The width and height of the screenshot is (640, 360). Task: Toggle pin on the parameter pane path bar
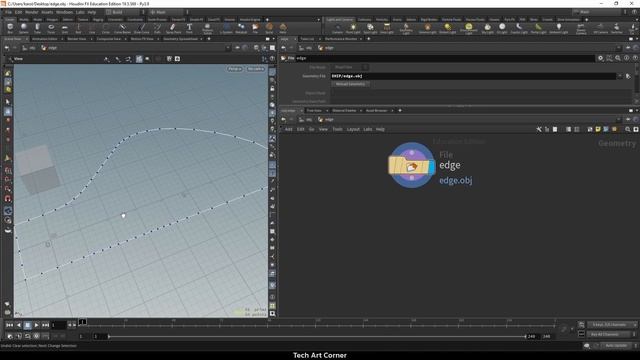click(x=628, y=48)
